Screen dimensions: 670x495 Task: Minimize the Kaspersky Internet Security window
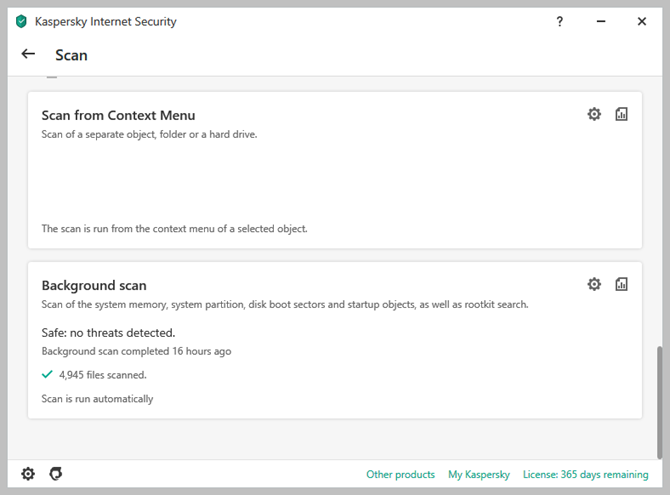pyautogui.click(x=600, y=21)
